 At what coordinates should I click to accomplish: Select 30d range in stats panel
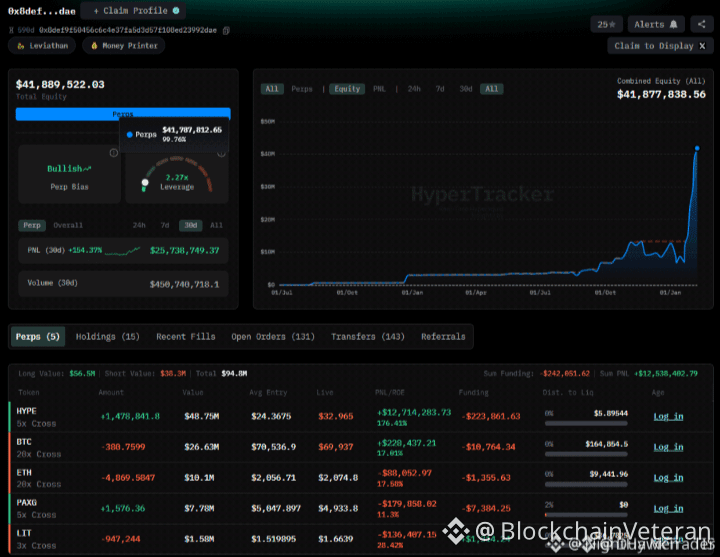pos(191,225)
